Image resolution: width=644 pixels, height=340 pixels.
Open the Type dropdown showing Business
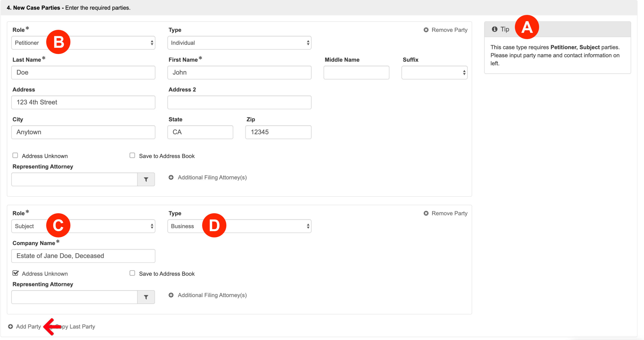239,226
